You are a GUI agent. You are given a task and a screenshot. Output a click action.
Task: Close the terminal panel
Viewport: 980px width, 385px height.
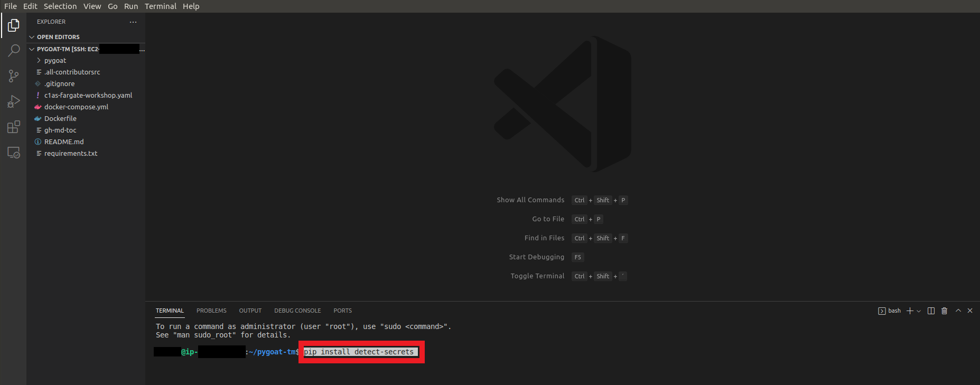click(970, 311)
